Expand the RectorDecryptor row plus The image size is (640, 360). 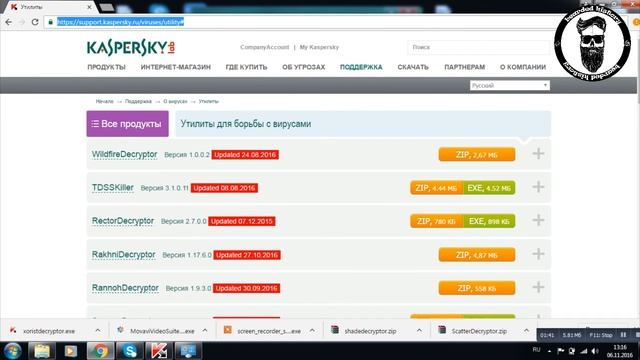pyautogui.click(x=538, y=220)
